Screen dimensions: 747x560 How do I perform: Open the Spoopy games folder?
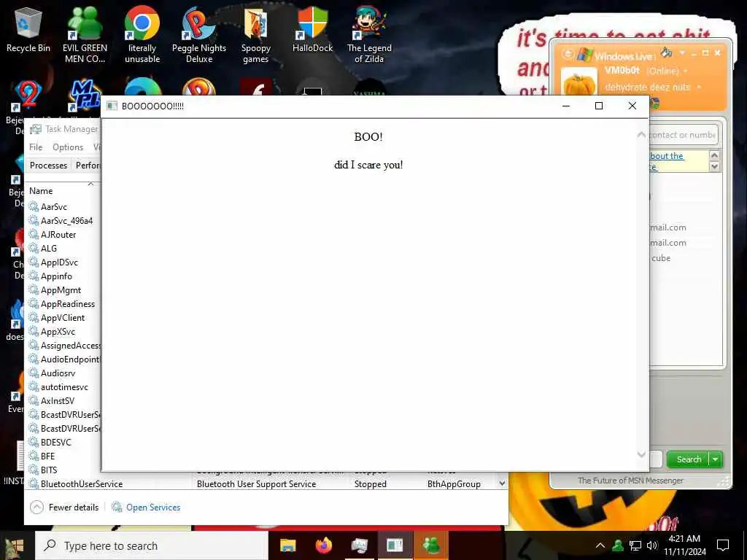coord(256,35)
